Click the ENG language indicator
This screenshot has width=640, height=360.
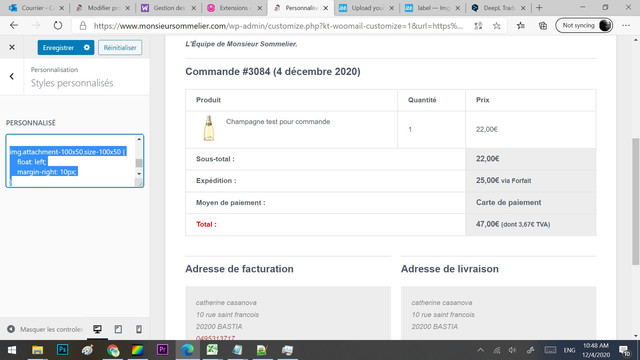click(x=569, y=350)
